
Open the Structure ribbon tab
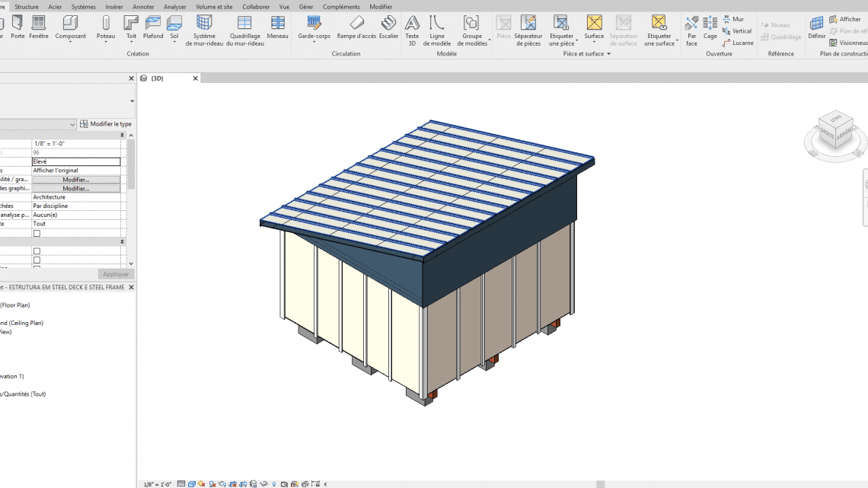[x=27, y=7]
